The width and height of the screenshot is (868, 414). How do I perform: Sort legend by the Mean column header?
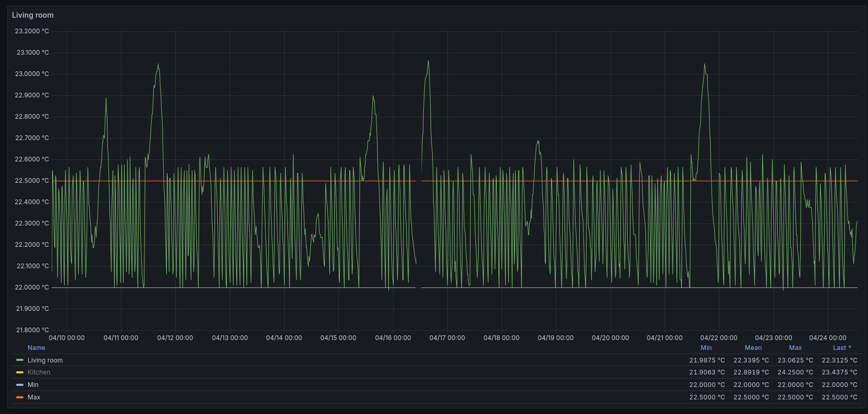[753, 348]
